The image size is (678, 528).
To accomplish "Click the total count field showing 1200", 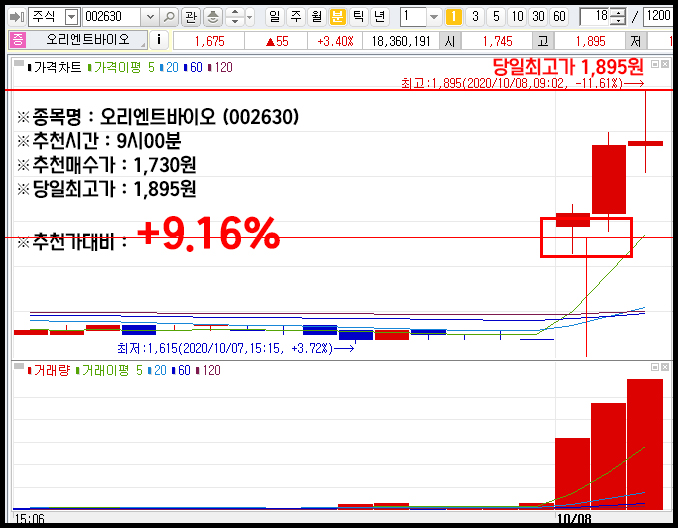I will point(658,17).
